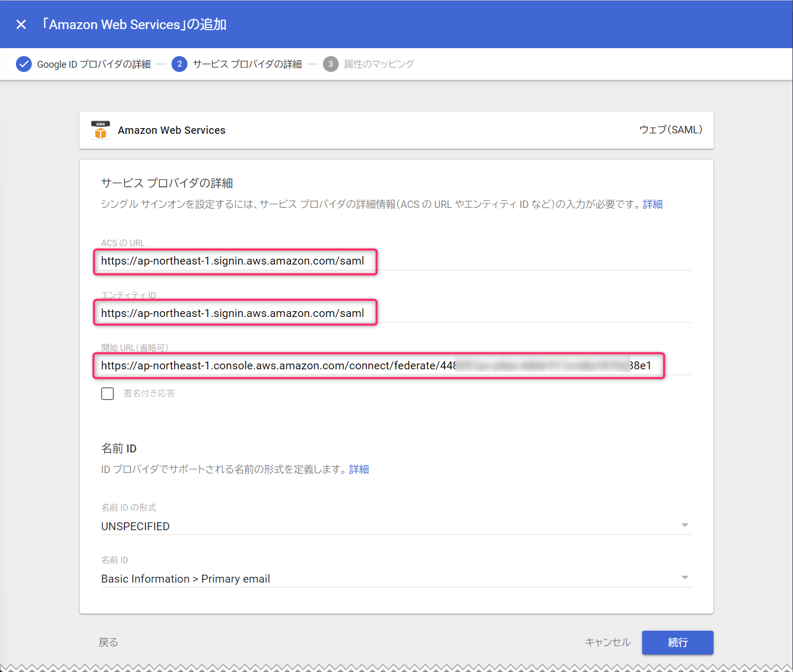Viewport: 793px width, 672px height.
Task: Click the 開始 URL input field
Action: pyautogui.click(x=396, y=366)
